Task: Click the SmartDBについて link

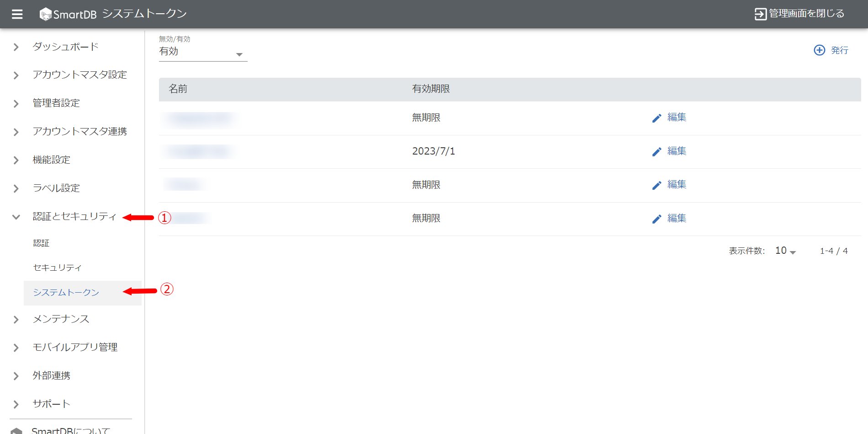Action: [x=71, y=430]
